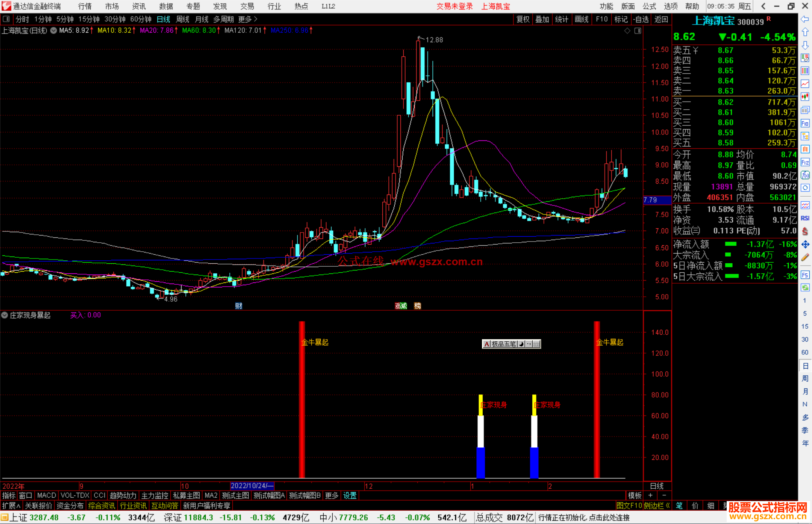This screenshot has width=812, height=524.
Task: Click the RSI indicator sidebar icon
Action: pyautogui.click(x=805, y=218)
